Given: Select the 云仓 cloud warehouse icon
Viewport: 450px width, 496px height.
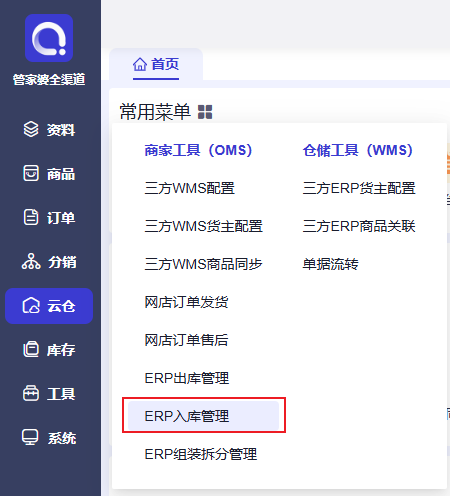Looking at the screenshot, I should pos(31,306).
